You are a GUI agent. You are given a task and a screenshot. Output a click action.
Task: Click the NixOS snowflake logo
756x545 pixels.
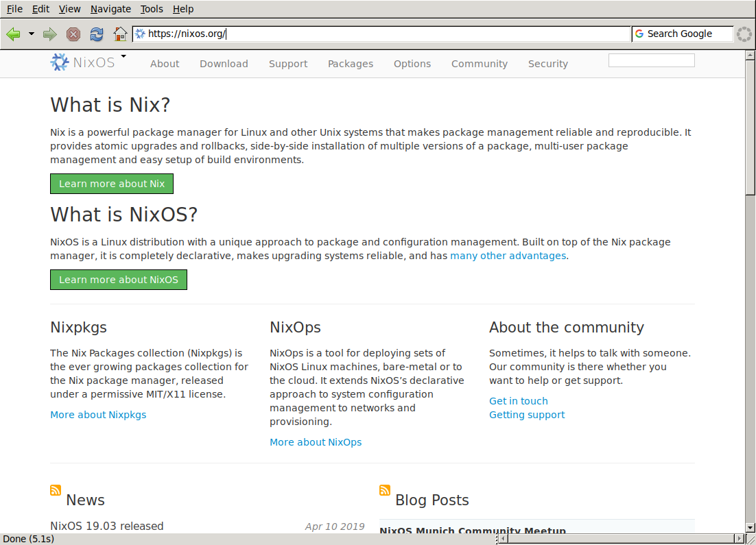(60, 62)
